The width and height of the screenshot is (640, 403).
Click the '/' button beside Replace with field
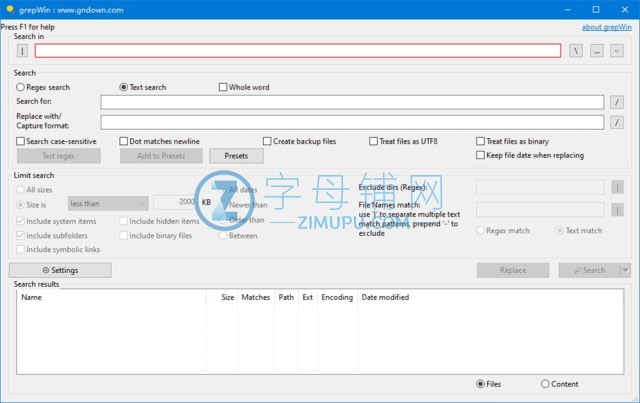[x=617, y=122]
